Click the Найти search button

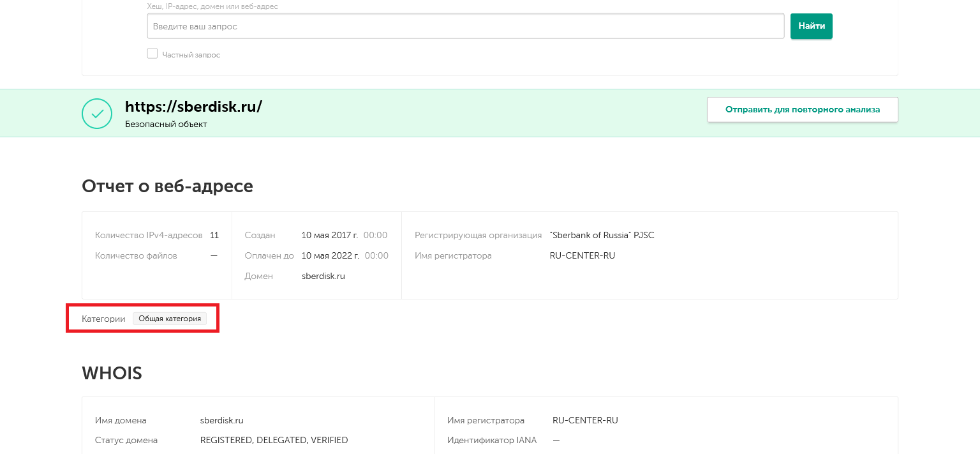(812, 26)
